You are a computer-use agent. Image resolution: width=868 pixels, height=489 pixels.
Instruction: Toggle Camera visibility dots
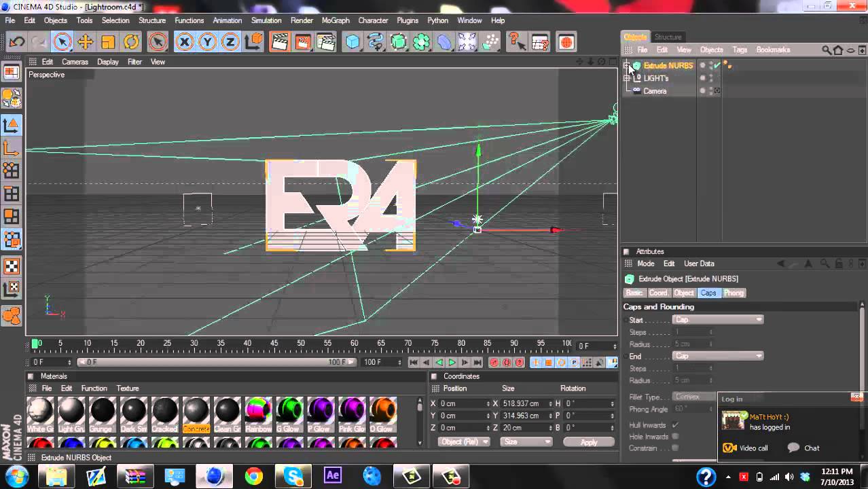[x=711, y=91]
